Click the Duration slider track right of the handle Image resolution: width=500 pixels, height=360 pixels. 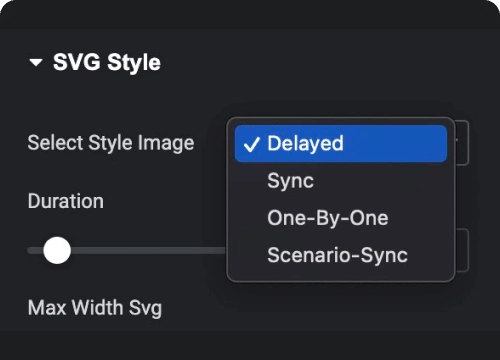pos(148,250)
